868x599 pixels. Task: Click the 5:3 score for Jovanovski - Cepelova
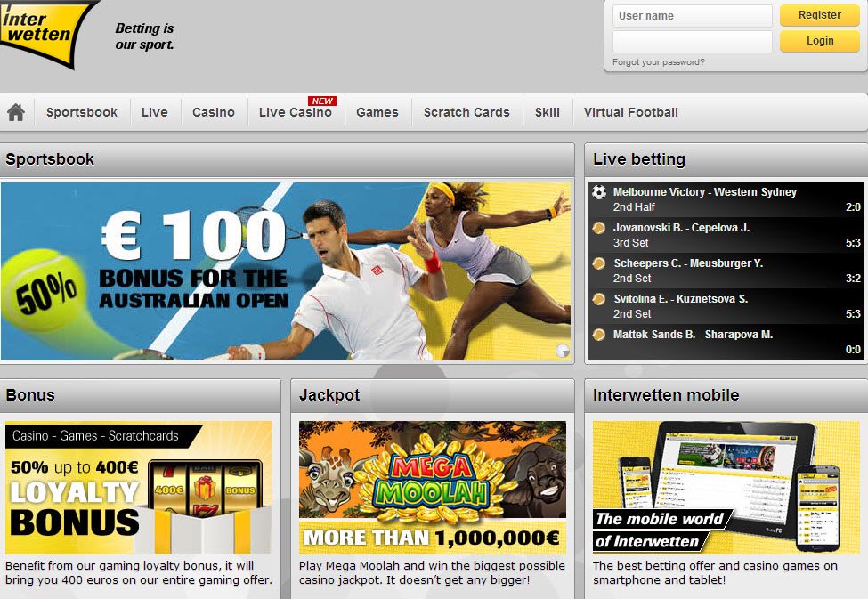[x=853, y=242]
